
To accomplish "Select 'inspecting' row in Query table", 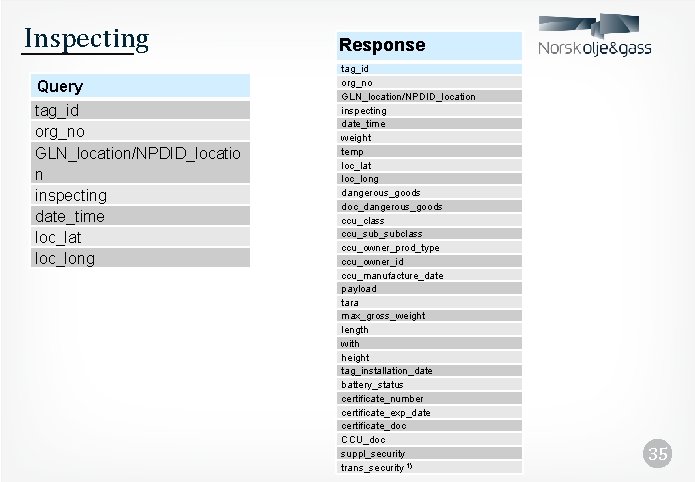I will [x=140, y=195].
